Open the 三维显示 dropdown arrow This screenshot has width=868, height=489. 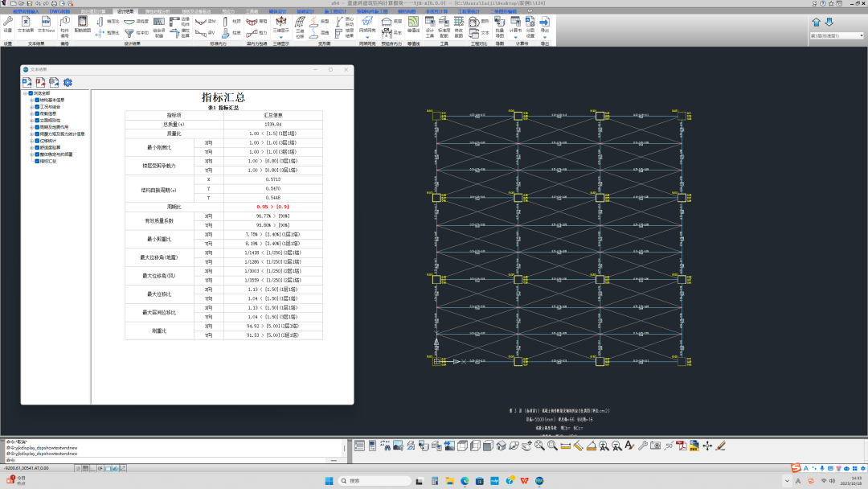coord(280,37)
